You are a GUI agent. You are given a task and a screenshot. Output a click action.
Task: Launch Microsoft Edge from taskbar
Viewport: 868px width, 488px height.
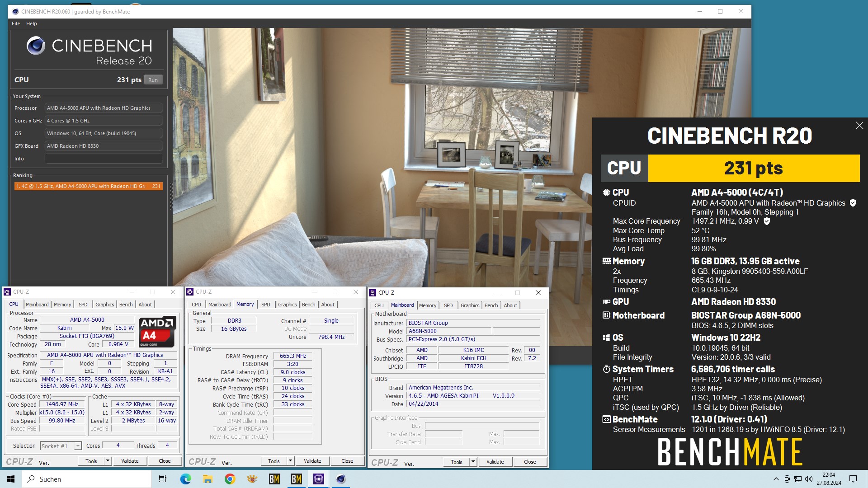point(185,479)
